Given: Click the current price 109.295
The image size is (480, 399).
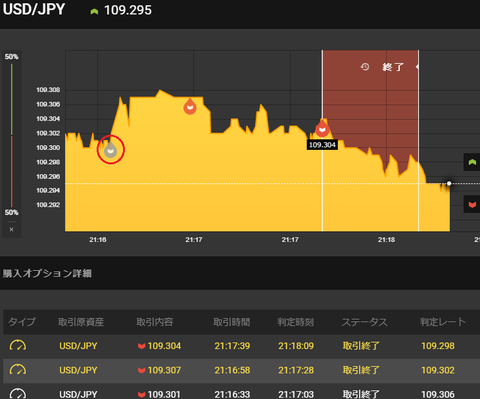Looking at the screenshot, I should pyautogui.click(x=128, y=10).
